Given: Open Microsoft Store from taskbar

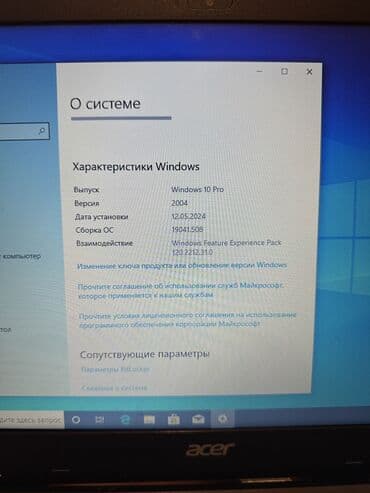Looking at the screenshot, I should click(173, 419).
